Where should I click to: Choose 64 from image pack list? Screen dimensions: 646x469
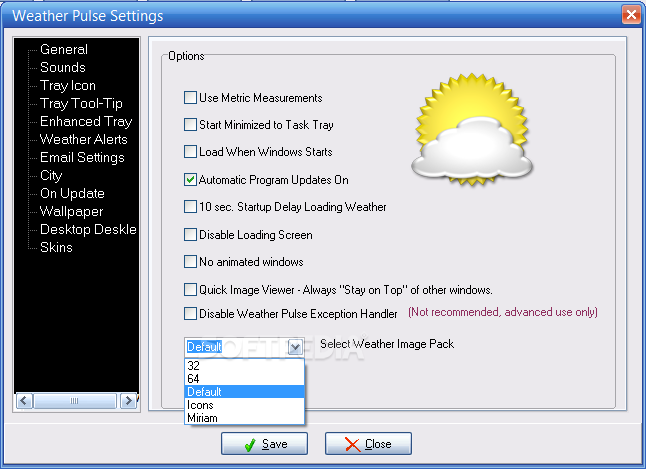(244, 378)
